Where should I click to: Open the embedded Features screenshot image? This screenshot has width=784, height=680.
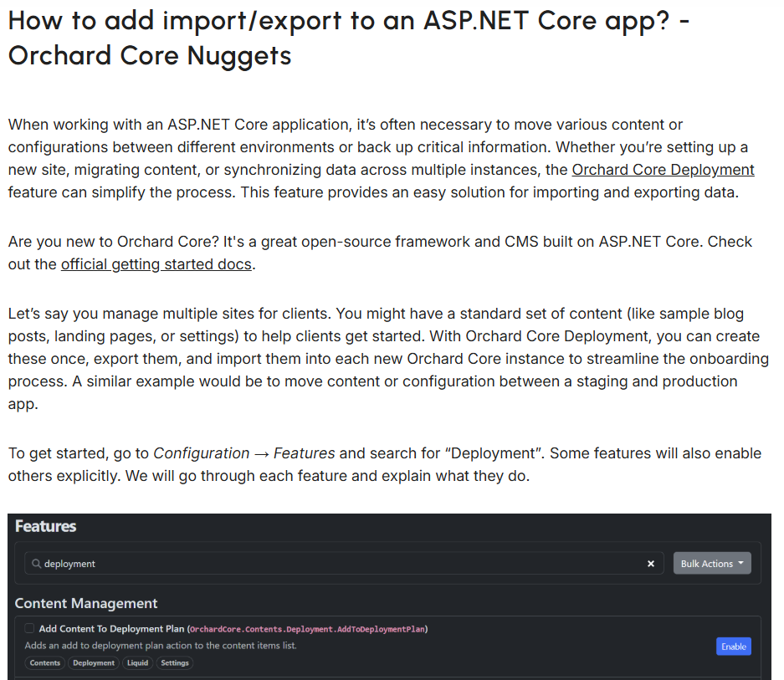(x=389, y=596)
